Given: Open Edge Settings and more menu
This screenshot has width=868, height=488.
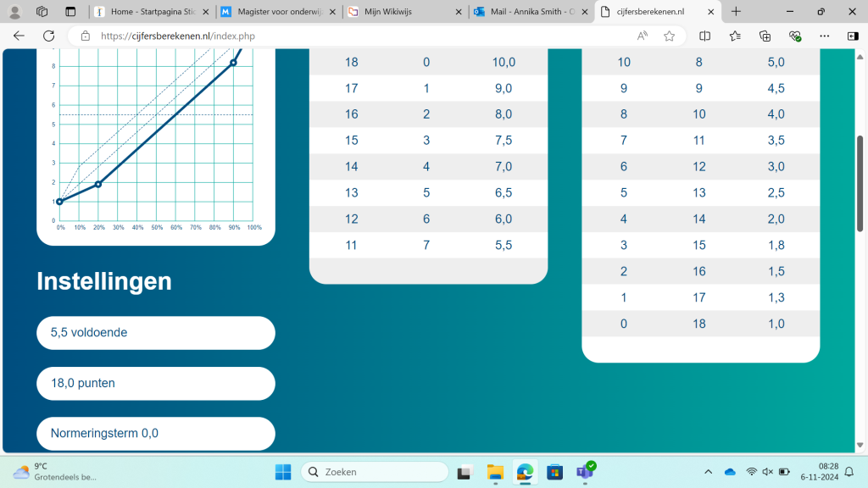Looking at the screenshot, I should click(824, 36).
